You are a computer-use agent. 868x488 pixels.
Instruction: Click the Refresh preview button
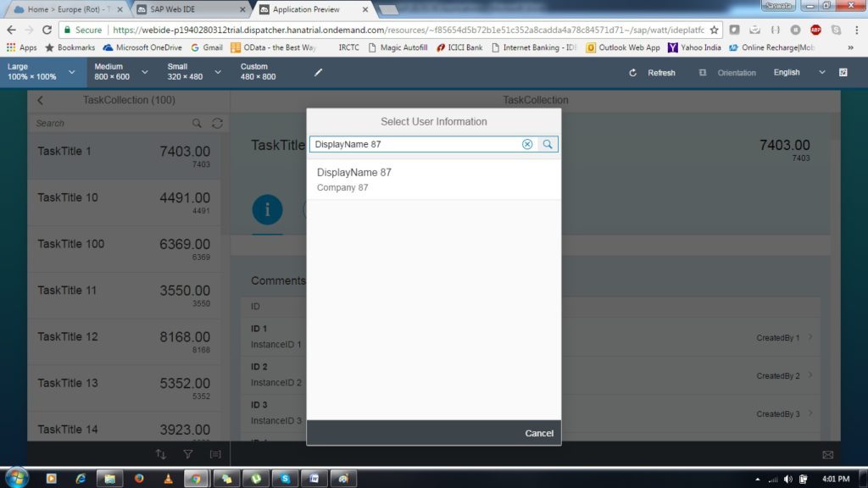[652, 73]
